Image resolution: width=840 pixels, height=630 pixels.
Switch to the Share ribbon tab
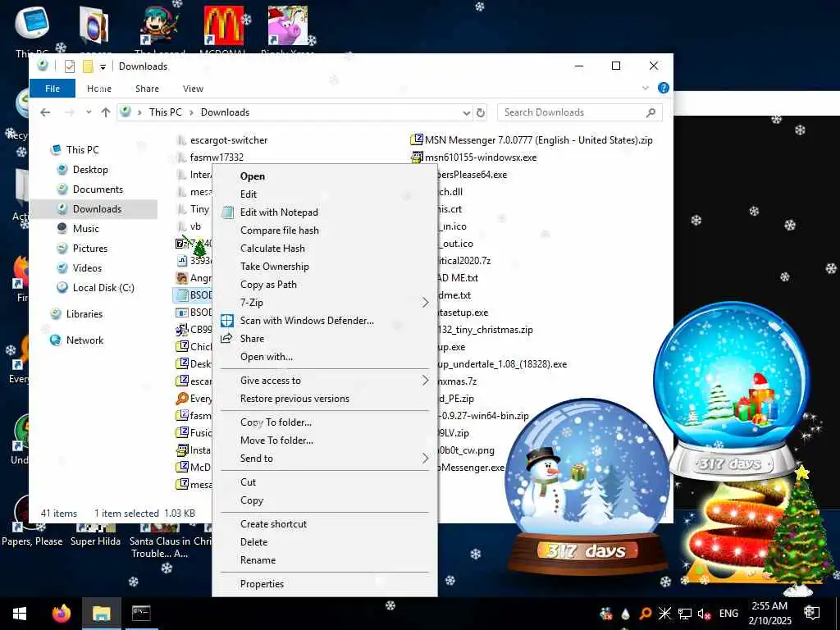coord(147,89)
